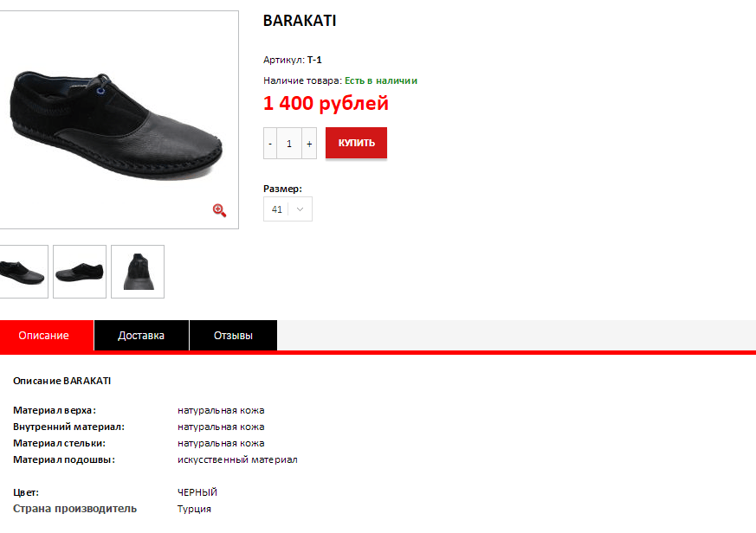The image size is (756, 533).
Task: Switch to the Описание tab
Action: 46,336
